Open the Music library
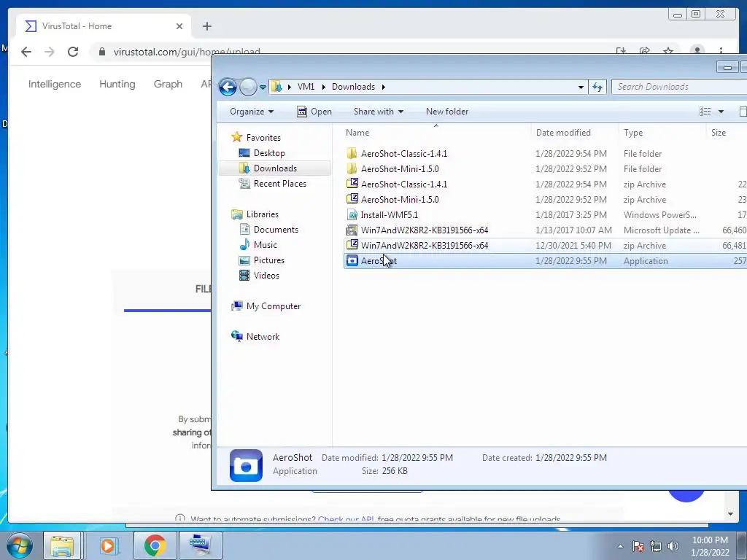This screenshot has height=560, width=747. [x=258, y=245]
